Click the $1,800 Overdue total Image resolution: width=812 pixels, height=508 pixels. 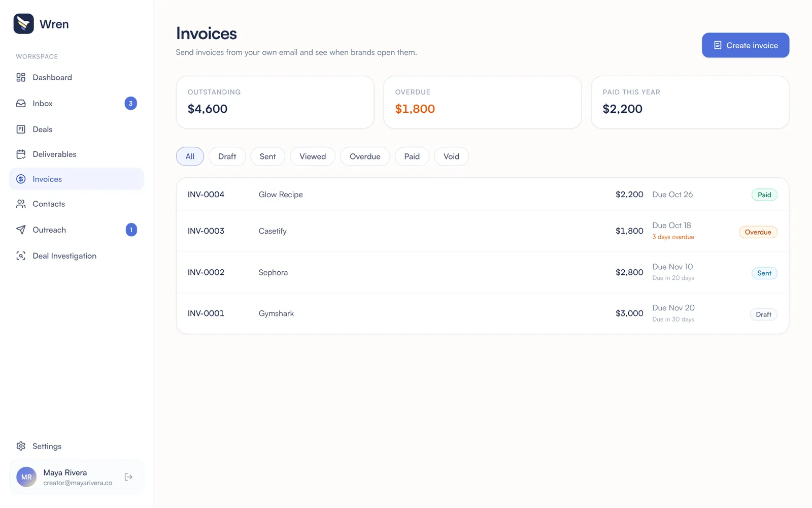coord(415,109)
